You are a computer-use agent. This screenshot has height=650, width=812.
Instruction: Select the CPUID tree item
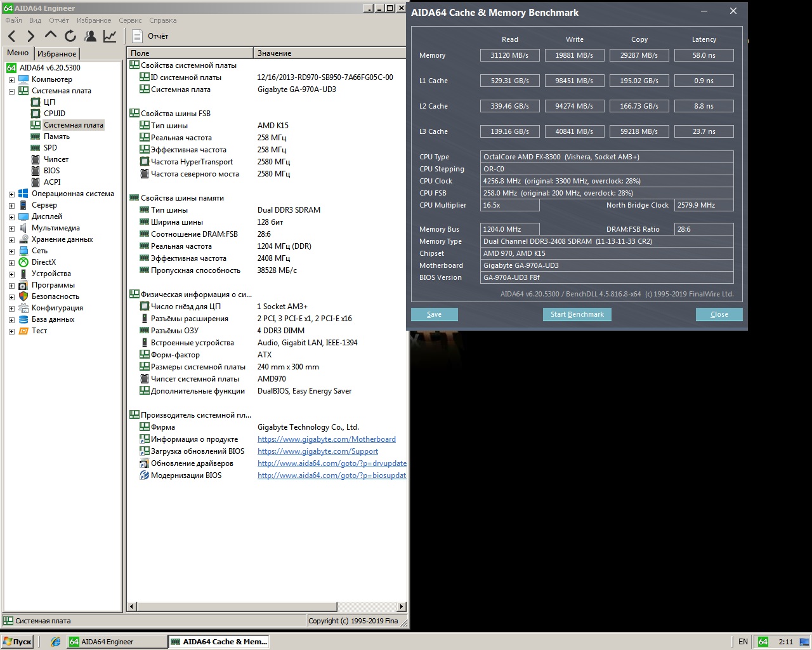[55, 114]
